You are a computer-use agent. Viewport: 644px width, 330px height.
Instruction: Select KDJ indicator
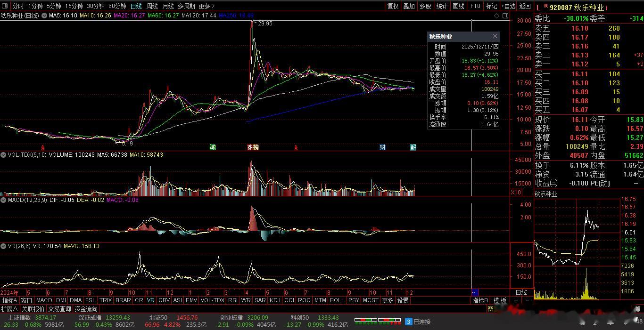(x=275, y=300)
